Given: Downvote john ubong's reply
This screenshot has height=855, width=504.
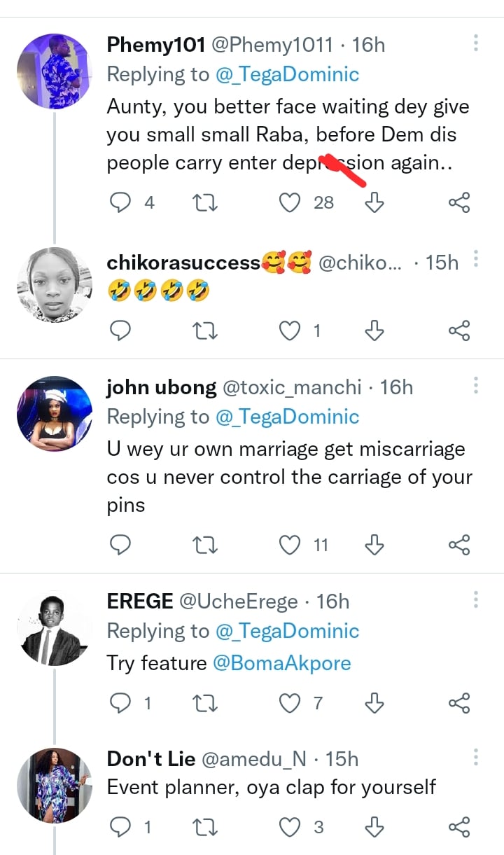Looking at the screenshot, I should (375, 545).
